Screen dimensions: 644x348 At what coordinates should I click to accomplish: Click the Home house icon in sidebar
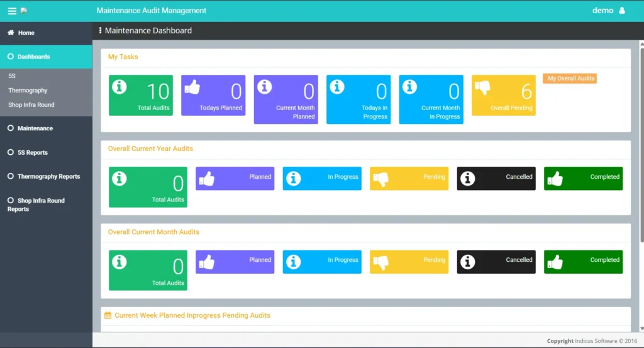tap(11, 33)
